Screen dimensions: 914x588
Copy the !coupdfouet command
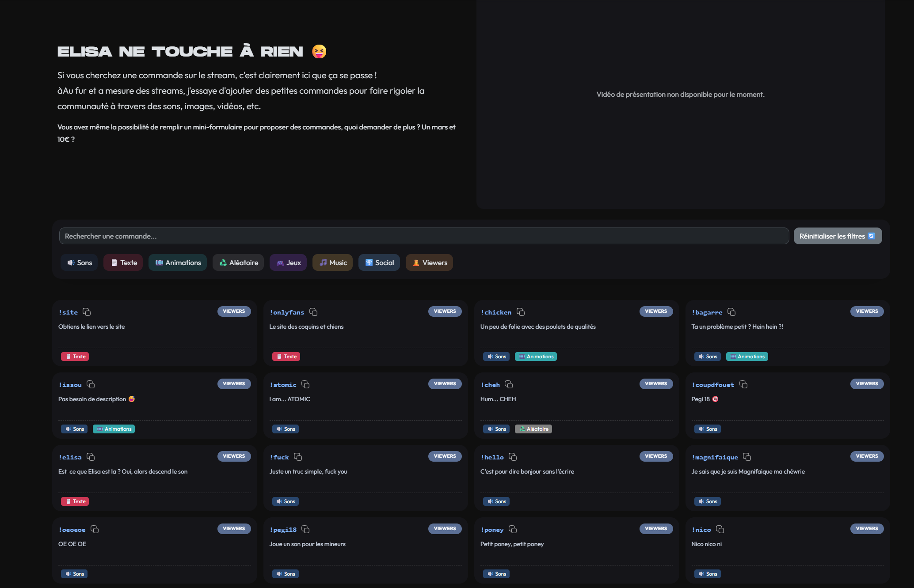[743, 384]
